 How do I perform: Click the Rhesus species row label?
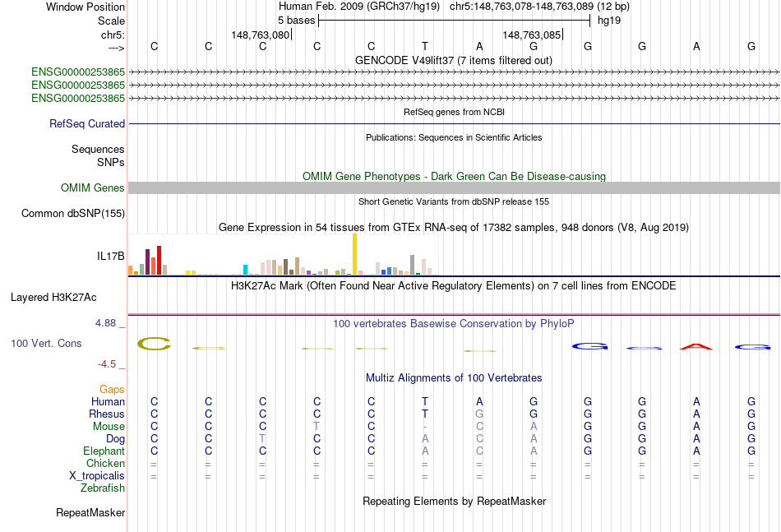point(107,414)
